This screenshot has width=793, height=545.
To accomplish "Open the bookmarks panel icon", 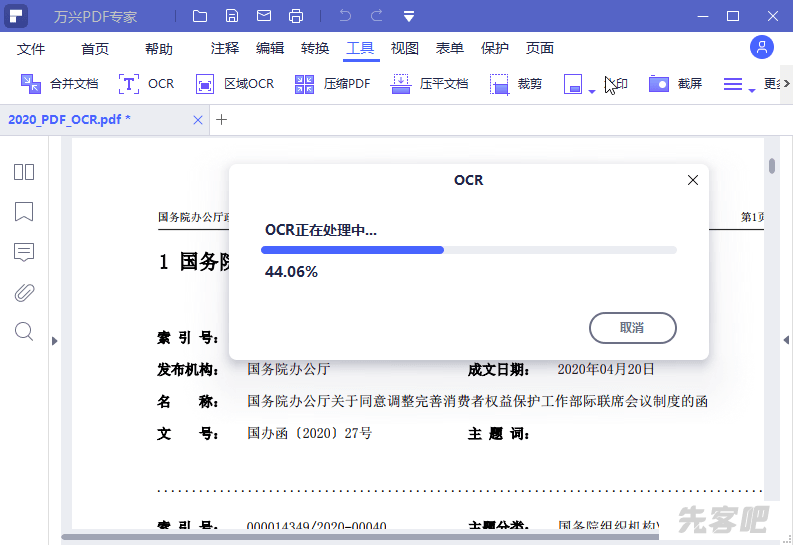I will pyautogui.click(x=24, y=212).
